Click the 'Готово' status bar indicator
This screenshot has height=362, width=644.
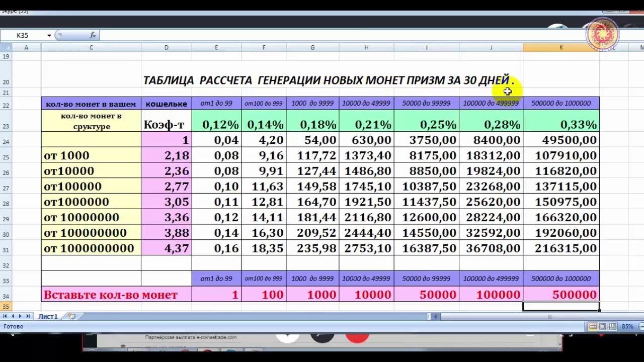click(14, 326)
